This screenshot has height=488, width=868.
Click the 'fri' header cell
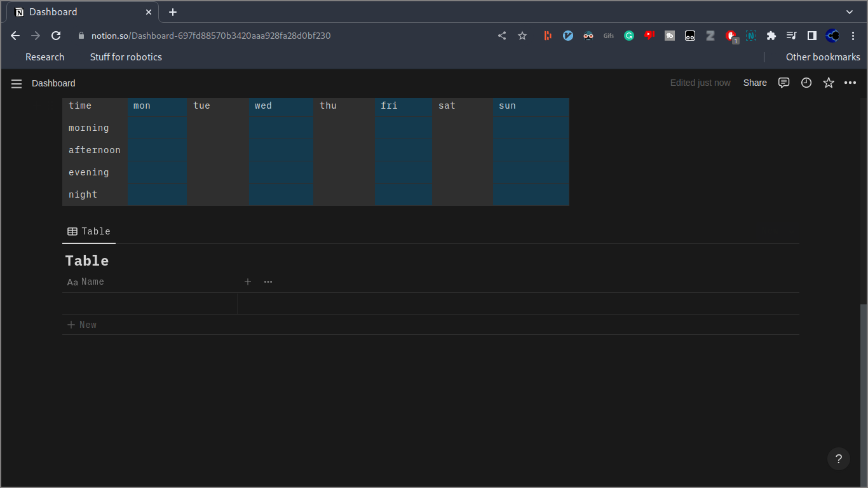[403, 106]
